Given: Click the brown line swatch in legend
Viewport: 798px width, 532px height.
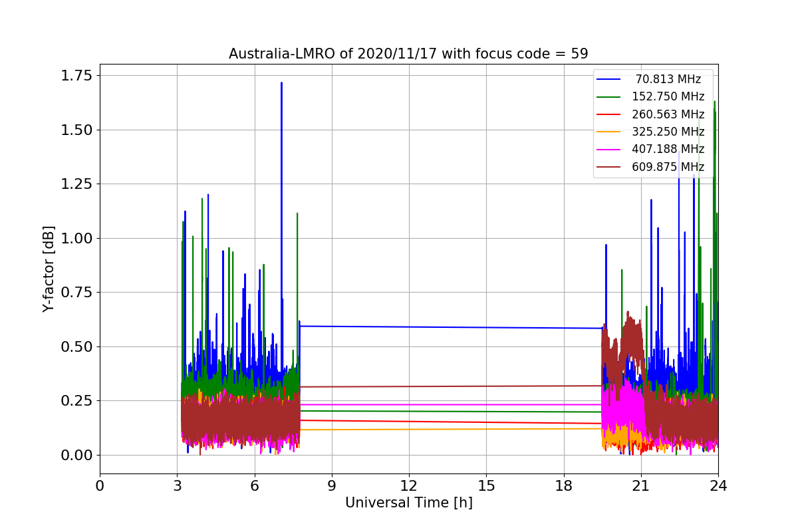Looking at the screenshot, I should pyautogui.click(x=608, y=167).
